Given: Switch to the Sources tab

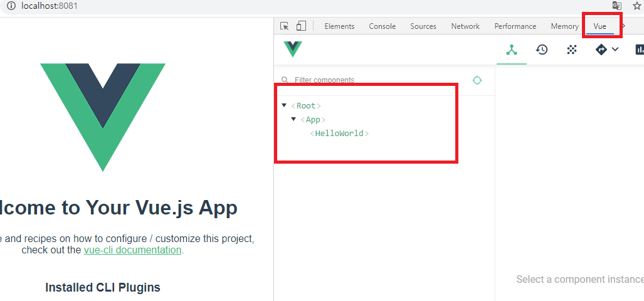Looking at the screenshot, I should [423, 26].
